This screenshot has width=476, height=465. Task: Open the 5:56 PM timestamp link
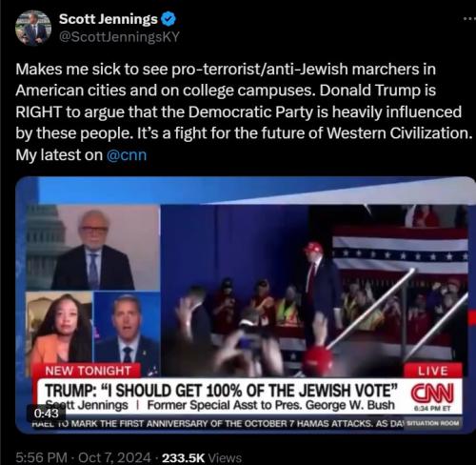pos(41,457)
